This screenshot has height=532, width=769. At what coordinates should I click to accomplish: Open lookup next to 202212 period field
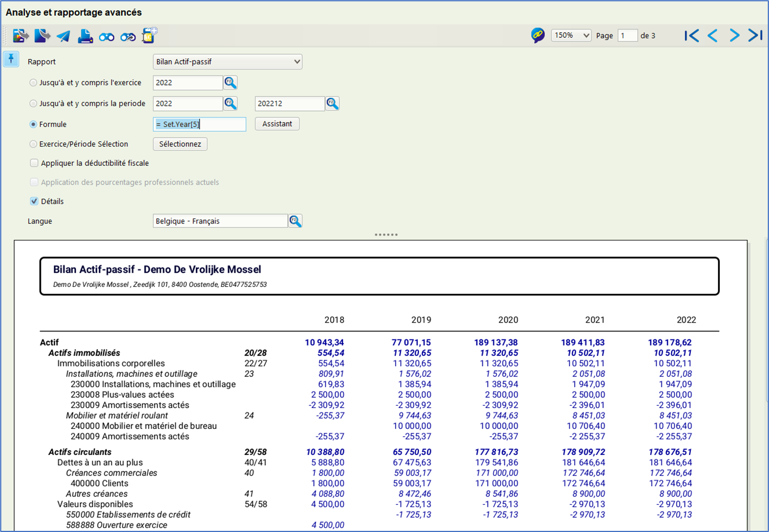[332, 104]
